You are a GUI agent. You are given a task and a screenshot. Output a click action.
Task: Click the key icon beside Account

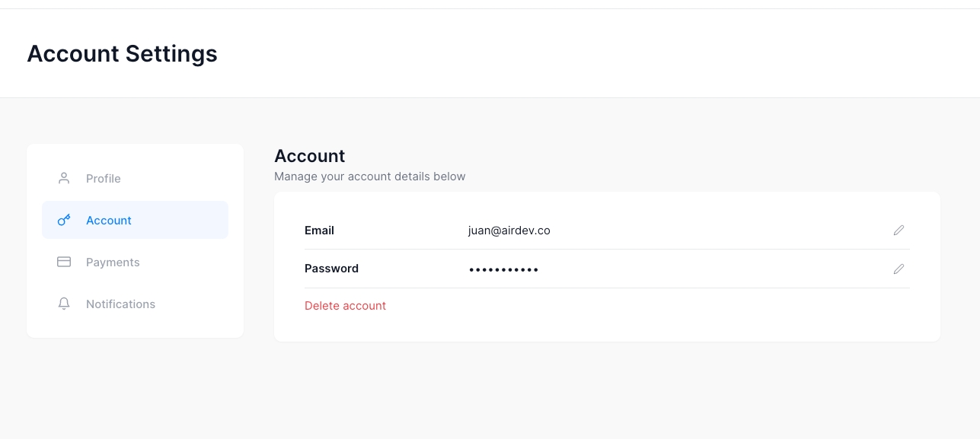pyautogui.click(x=64, y=220)
